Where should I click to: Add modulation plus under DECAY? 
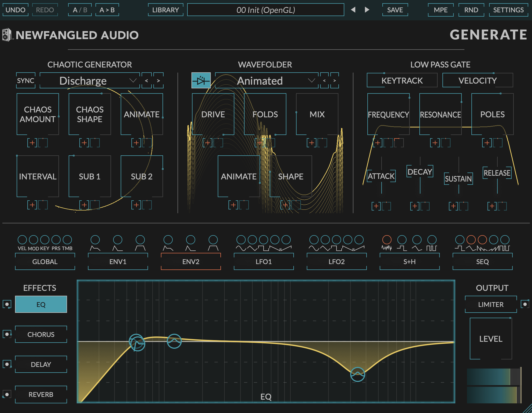click(415, 206)
